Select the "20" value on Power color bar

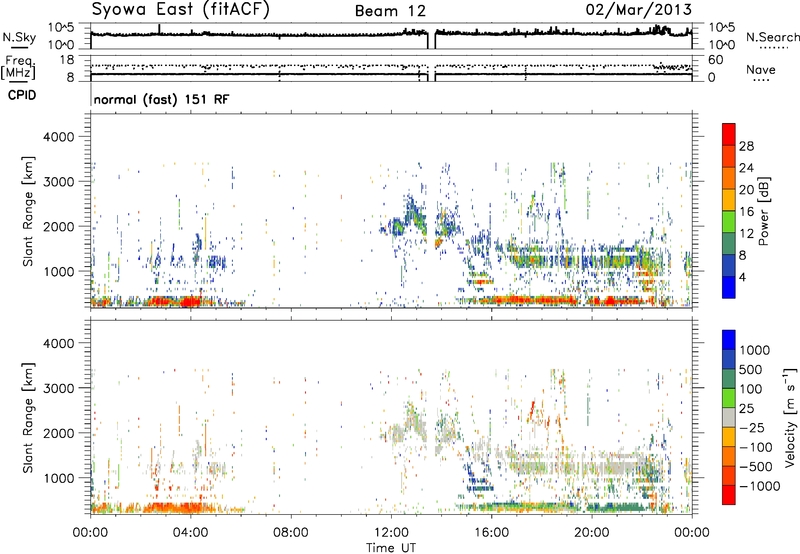click(746, 190)
